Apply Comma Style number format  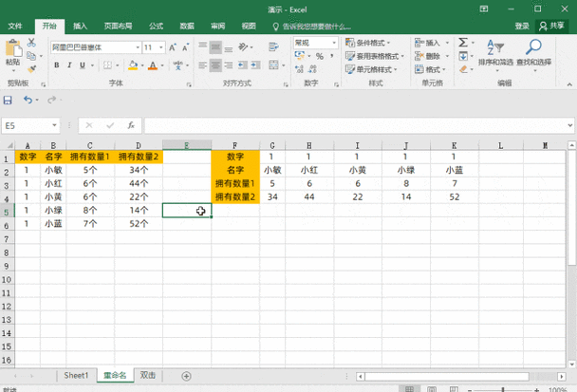(332, 56)
